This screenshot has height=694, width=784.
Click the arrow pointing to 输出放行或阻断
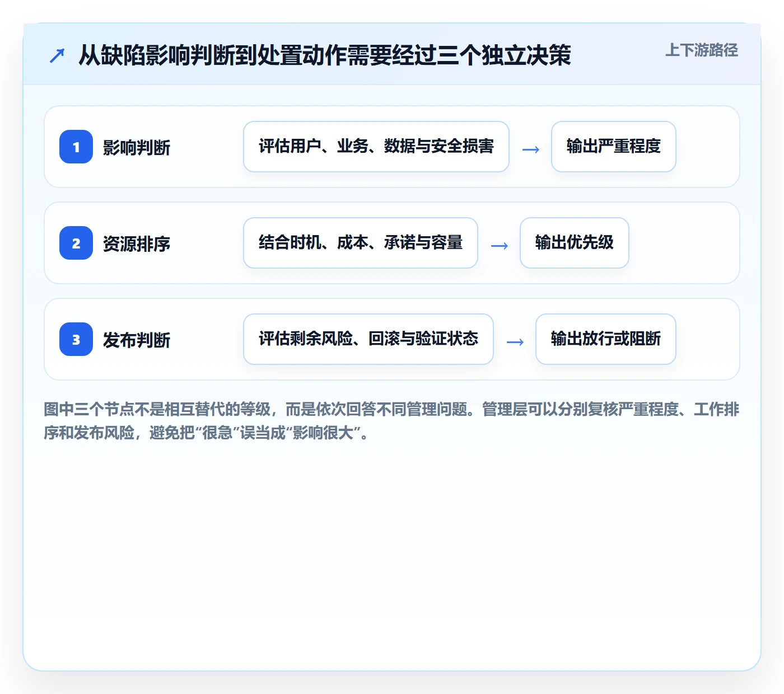[515, 342]
